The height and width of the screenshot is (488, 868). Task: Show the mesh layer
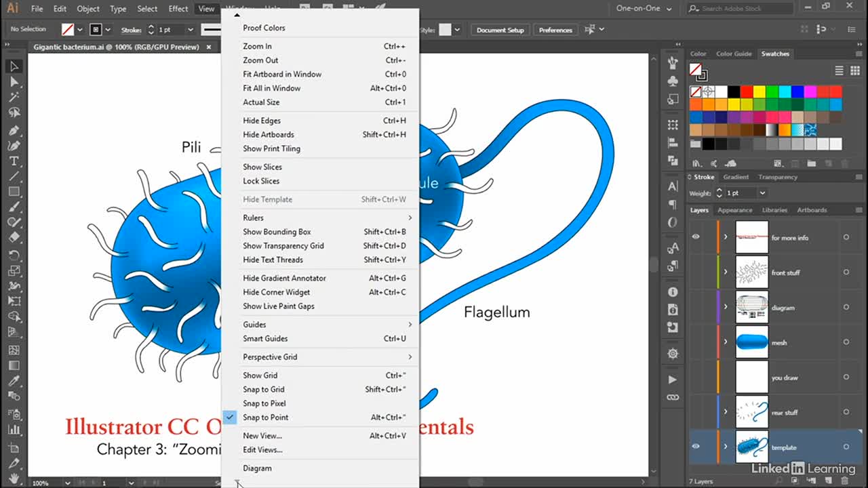point(696,342)
